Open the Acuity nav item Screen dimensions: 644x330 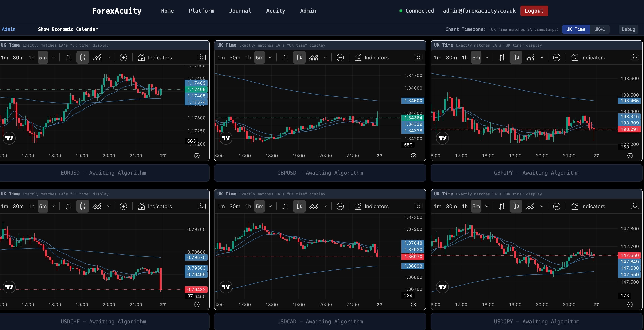(x=275, y=11)
